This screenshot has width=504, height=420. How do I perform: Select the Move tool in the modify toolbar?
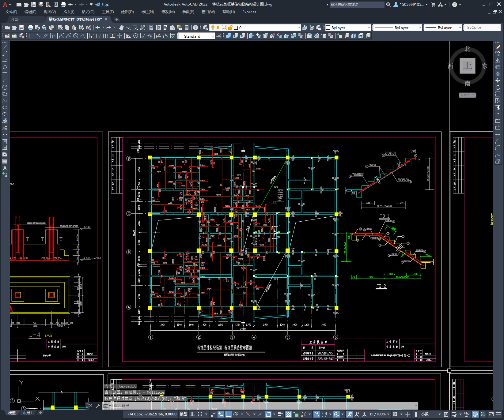pyautogui.click(x=498, y=81)
